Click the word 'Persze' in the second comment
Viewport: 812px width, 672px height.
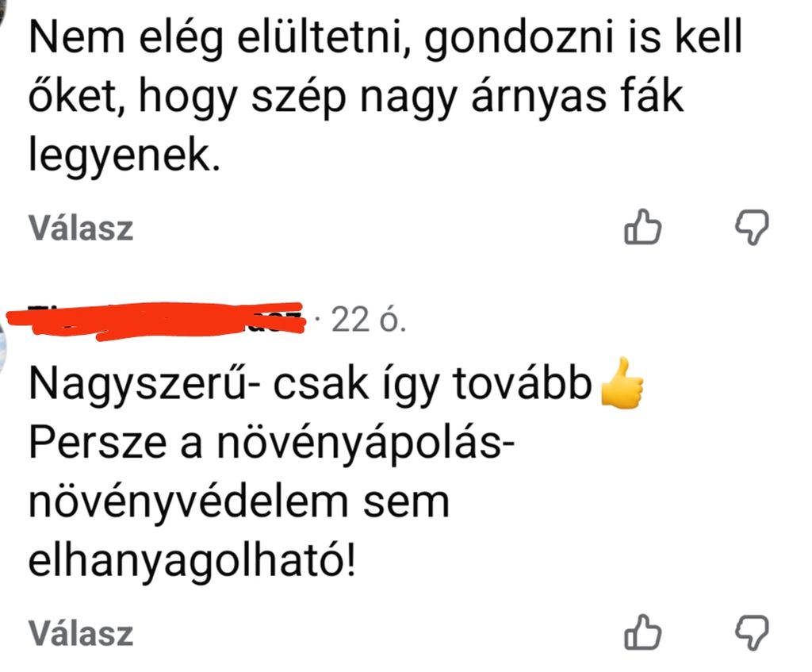[x=98, y=444]
